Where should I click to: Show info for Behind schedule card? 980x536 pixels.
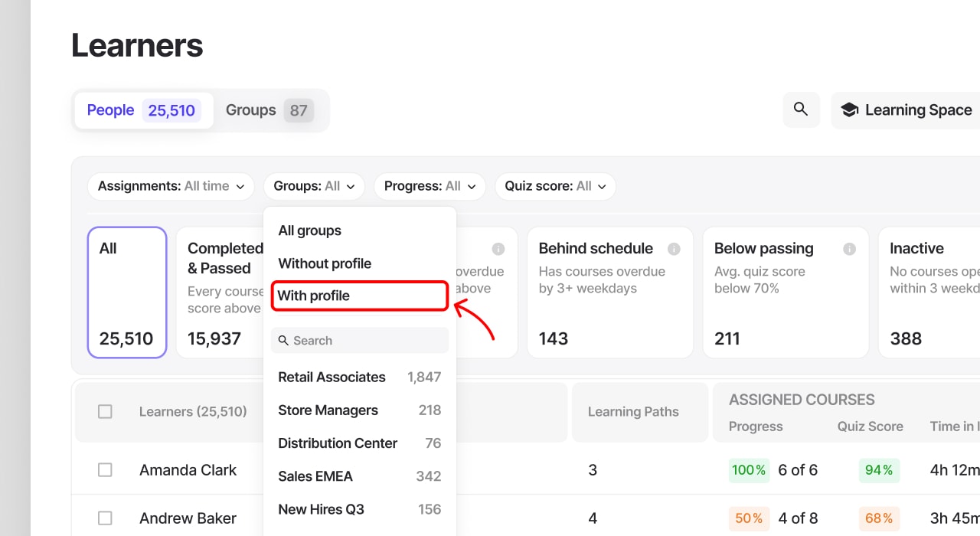pyautogui.click(x=674, y=249)
